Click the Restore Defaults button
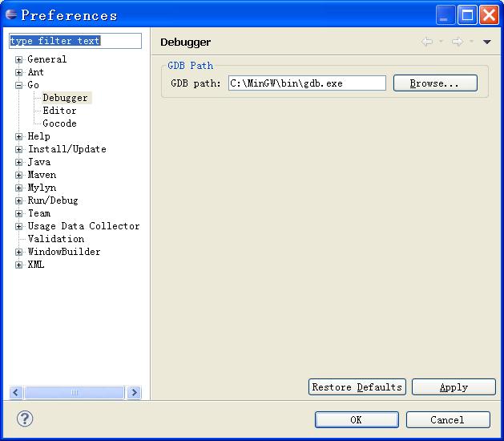The image size is (504, 441). (x=357, y=387)
